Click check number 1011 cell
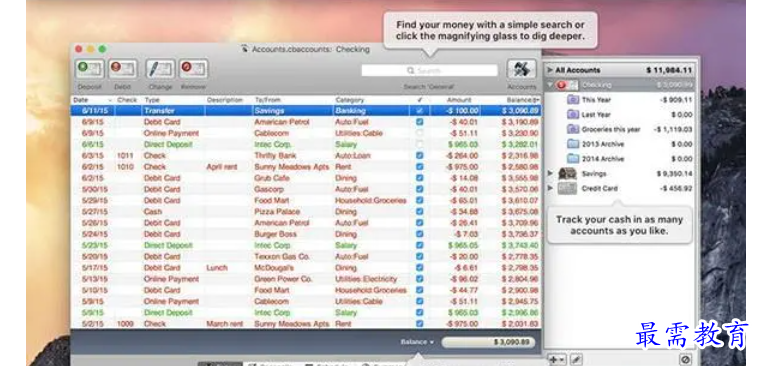757x366 pixels. click(125, 155)
